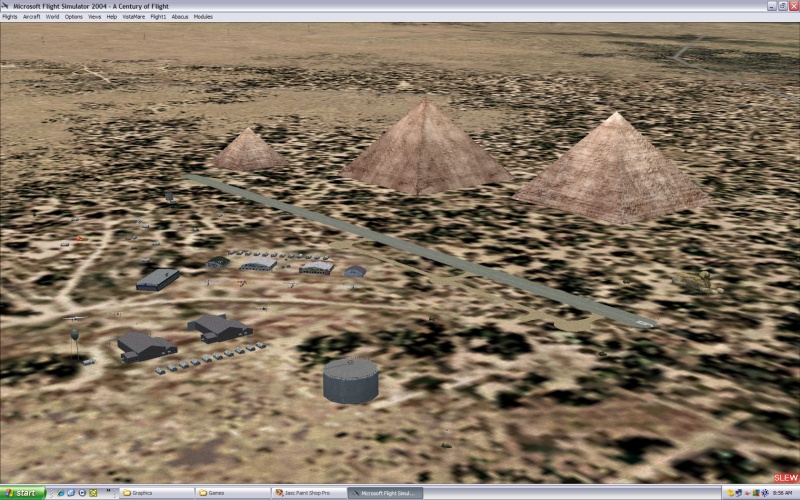
Task: Switch to the Graphics folder taskbar button
Action: (157, 493)
